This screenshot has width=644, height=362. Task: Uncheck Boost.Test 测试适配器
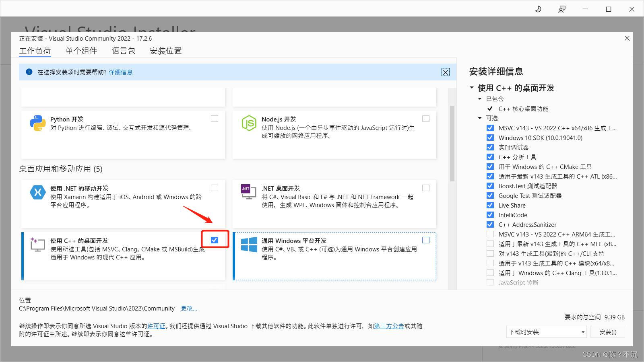pyautogui.click(x=490, y=186)
